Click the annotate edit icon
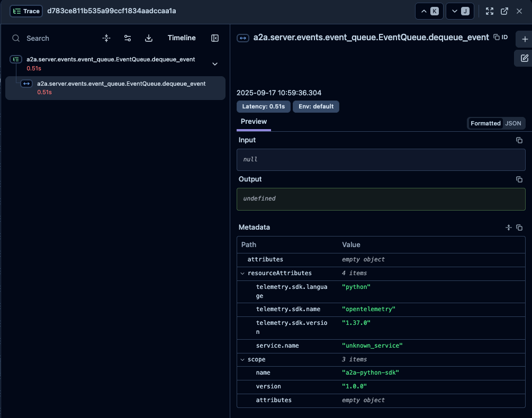The width and height of the screenshot is (532, 418). click(525, 58)
